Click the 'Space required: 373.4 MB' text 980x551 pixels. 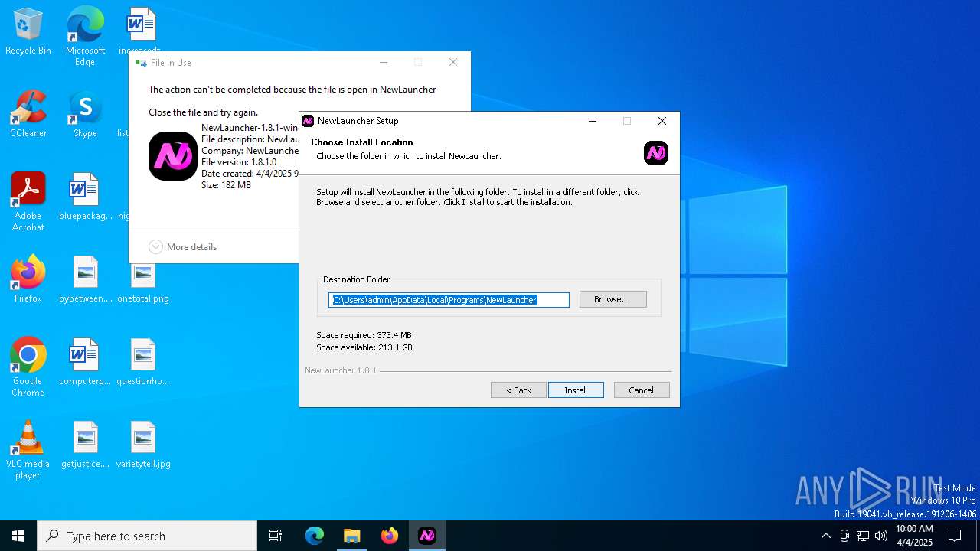pos(364,335)
